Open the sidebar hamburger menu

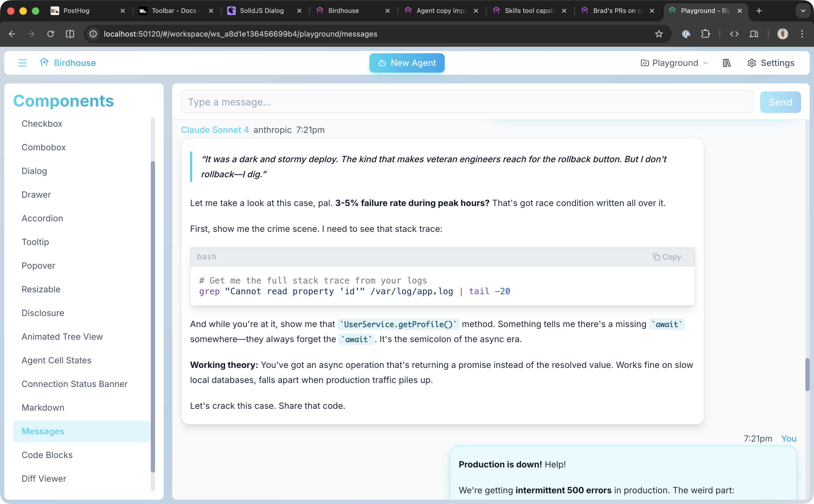coord(22,63)
